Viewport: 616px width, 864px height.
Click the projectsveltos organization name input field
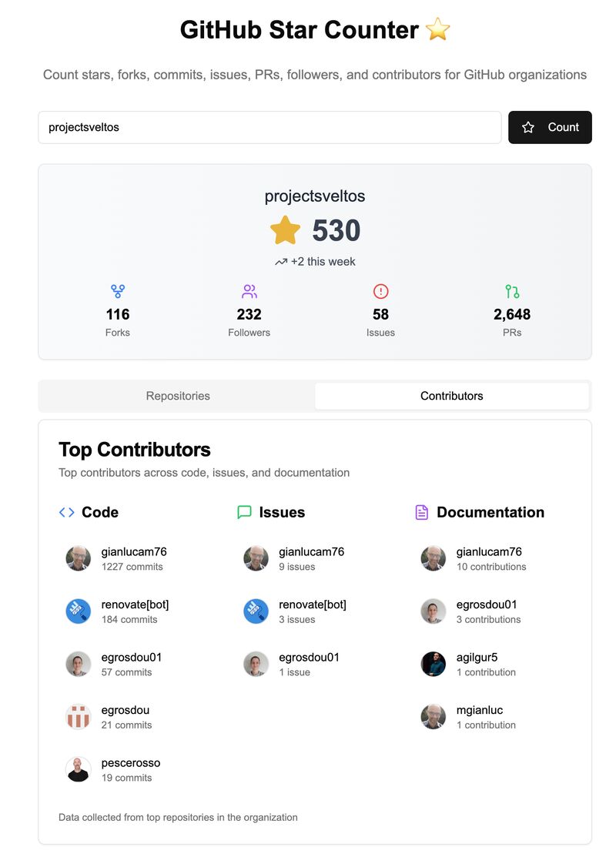tap(269, 127)
